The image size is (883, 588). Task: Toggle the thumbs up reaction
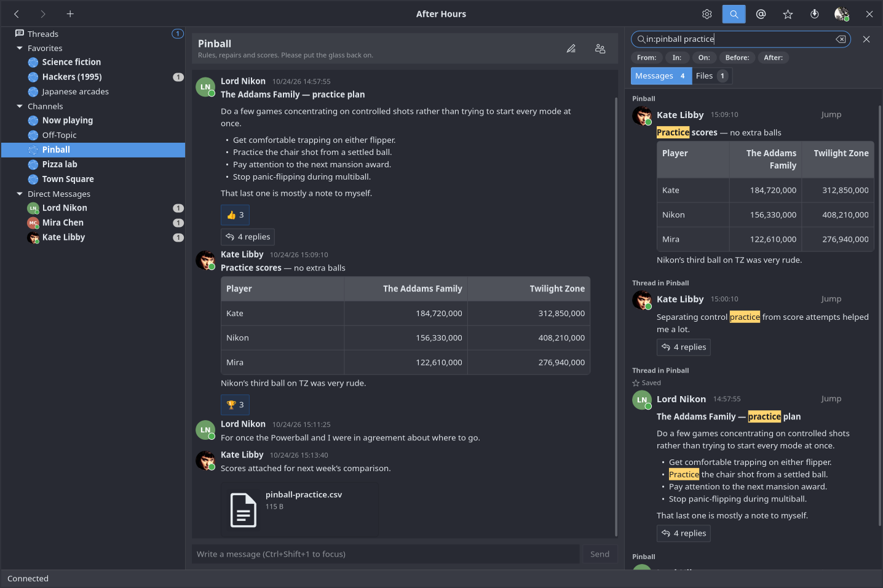[236, 215]
